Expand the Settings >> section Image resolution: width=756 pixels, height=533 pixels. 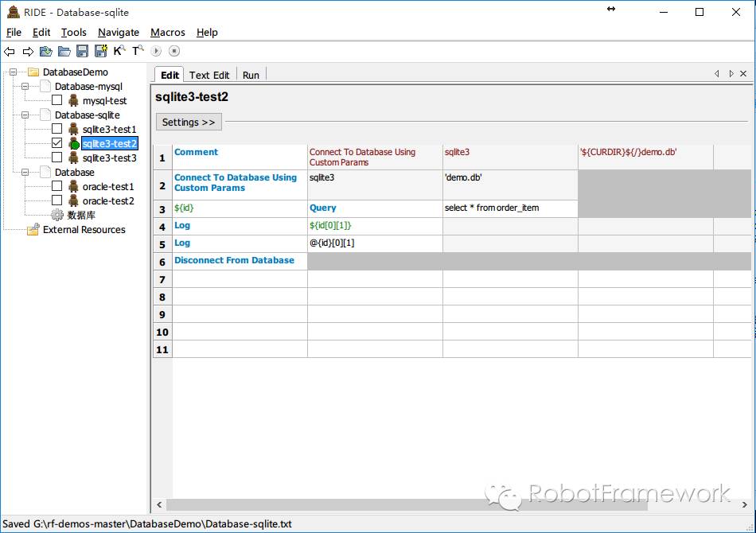[189, 122]
